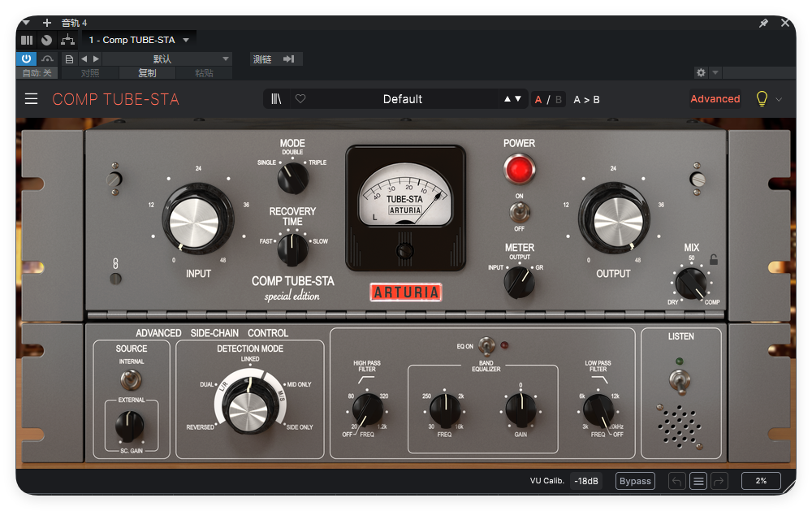Viewport: 812px width, 511px height.
Task: Go to next host preset right arrow
Action: tap(96, 59)
